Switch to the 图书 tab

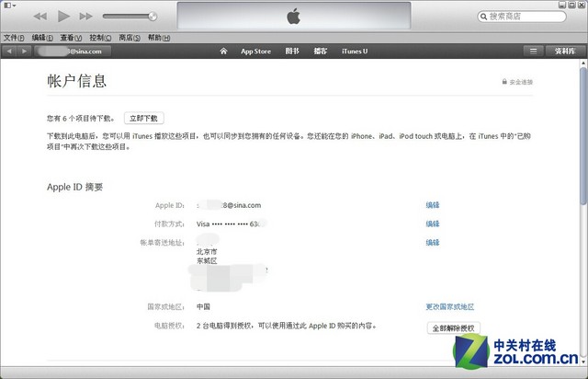point(292,52)
